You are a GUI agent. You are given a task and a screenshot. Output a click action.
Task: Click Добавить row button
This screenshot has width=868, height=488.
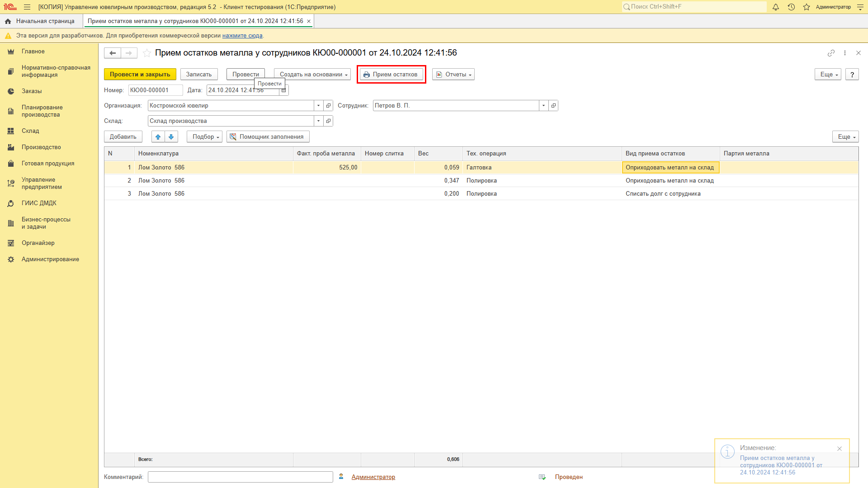(x=123, y=137)
